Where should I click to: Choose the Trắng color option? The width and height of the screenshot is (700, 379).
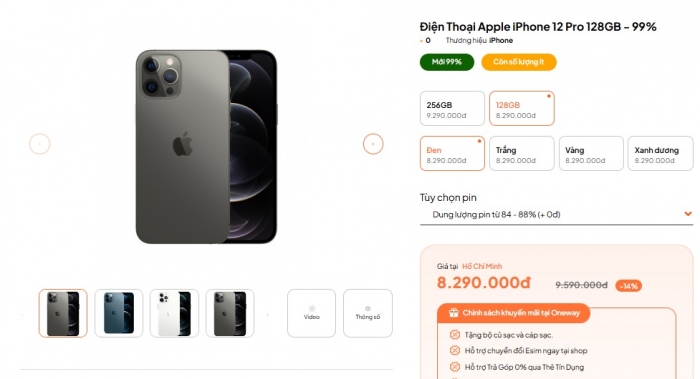pyautogui.click(x=522, y=154)
